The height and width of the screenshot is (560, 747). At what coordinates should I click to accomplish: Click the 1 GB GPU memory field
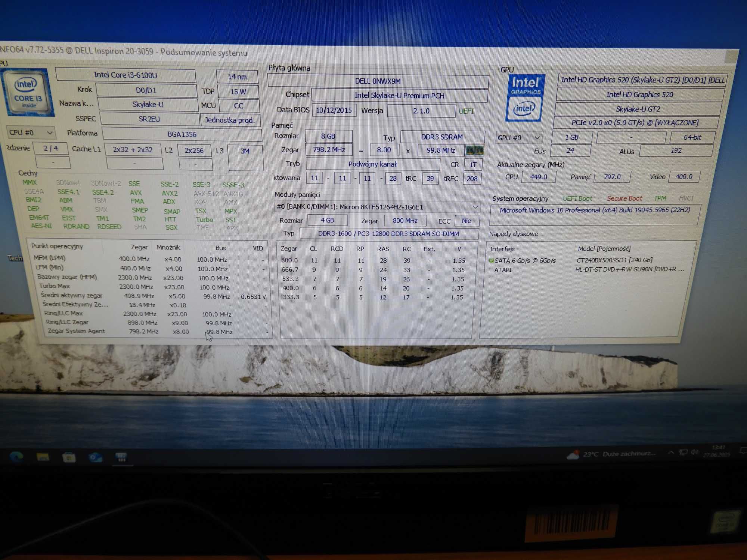pyautogui.click(x=571, y=137)
